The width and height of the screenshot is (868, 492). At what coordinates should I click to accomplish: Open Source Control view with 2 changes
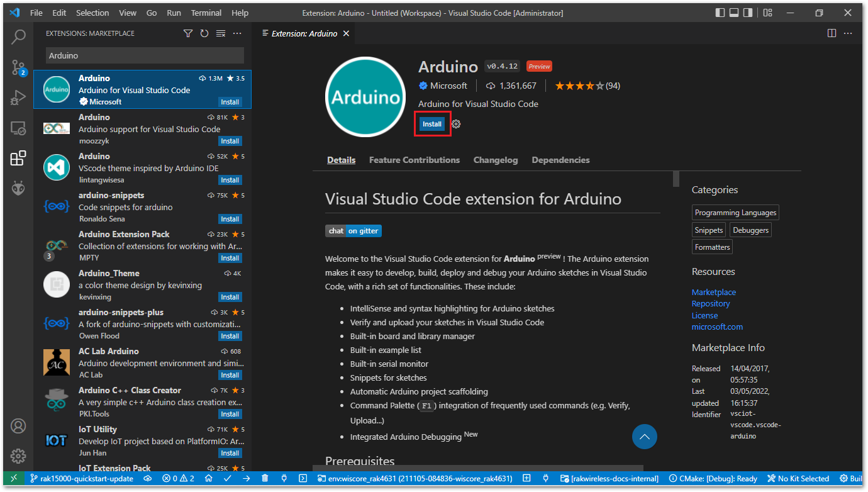[x=18, y=67]
